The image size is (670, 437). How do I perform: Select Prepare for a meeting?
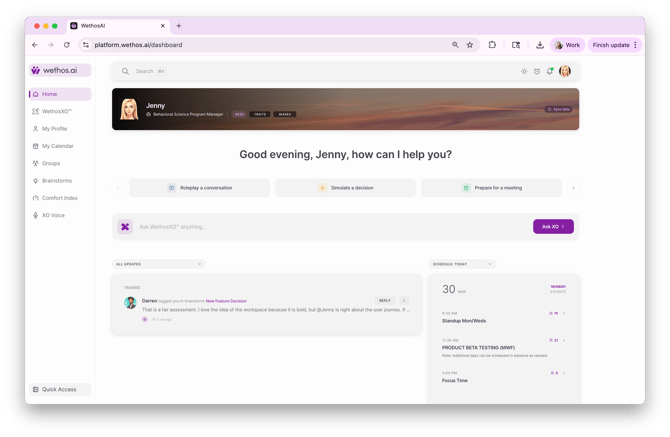click(x=491, y=188)
